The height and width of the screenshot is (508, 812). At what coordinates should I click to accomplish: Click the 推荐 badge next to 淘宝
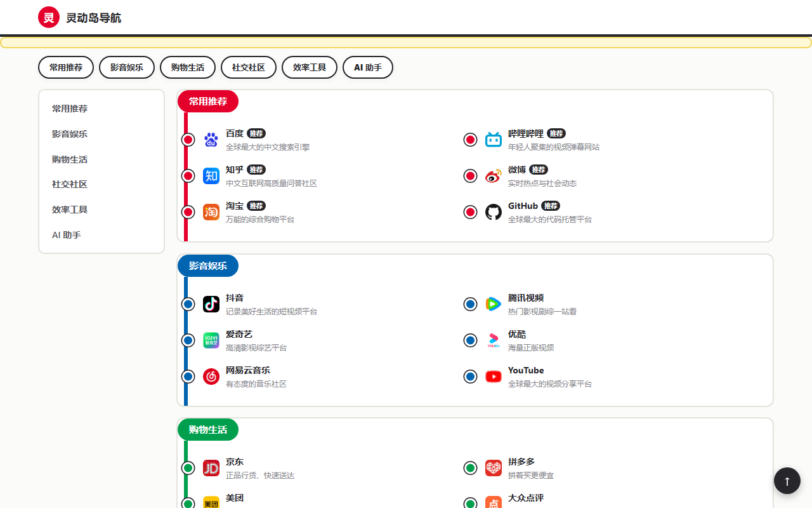[x=256, y=206]
